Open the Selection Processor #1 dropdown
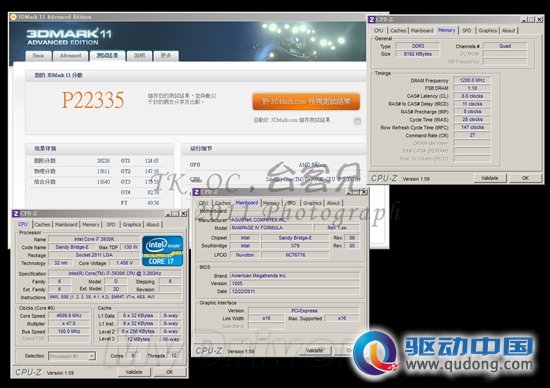This screenshot has height=388, width=550. click(x=91, y=356)
